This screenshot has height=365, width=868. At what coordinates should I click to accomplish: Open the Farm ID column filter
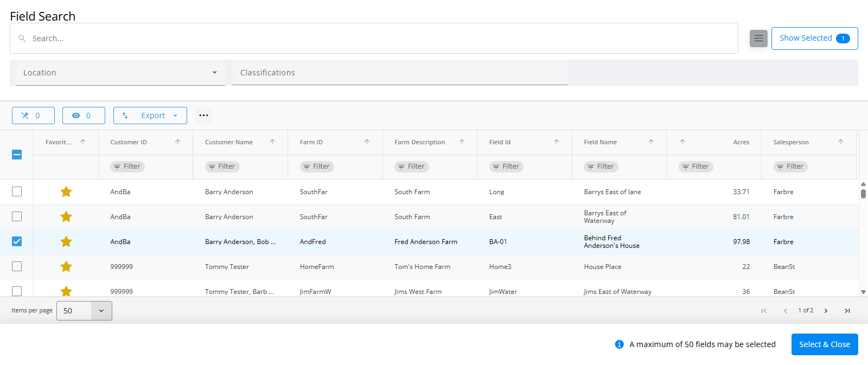click(317, 167)
